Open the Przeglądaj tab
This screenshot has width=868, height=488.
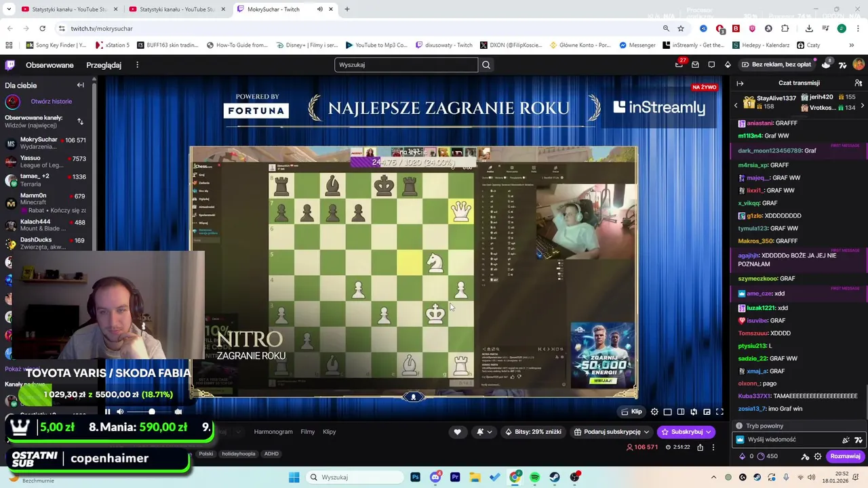104,65
